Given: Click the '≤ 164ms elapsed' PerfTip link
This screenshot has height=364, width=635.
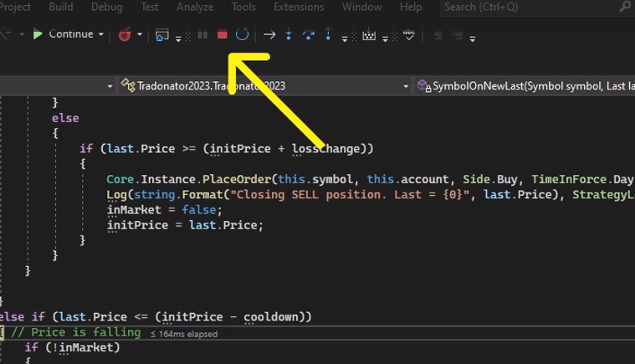Looking at the screenshot, I should tap(183, 334).
